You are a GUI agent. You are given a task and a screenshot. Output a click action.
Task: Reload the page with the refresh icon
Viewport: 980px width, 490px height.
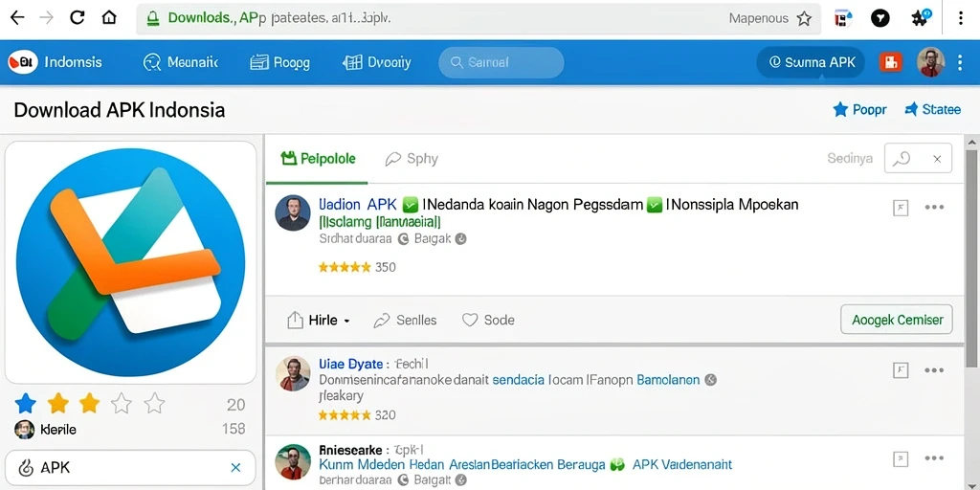point(77,17)
